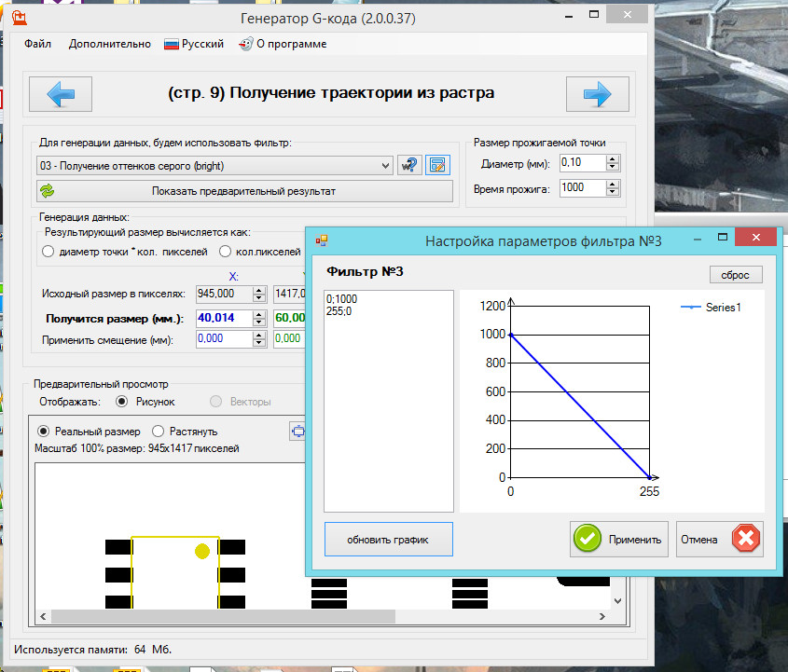788x672 pixels.
Task: Select 'Векторы' display mode
Action: 215,402
